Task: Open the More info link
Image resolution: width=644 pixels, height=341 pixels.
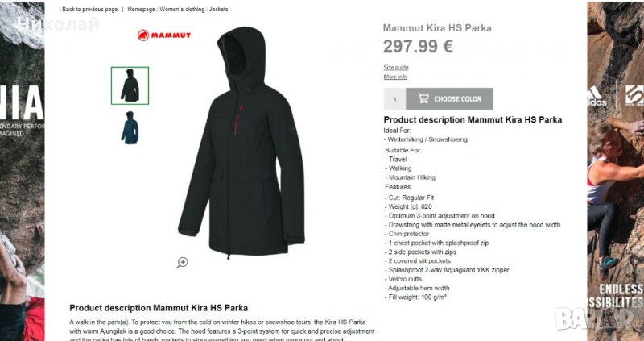Action: click(395, 77)
